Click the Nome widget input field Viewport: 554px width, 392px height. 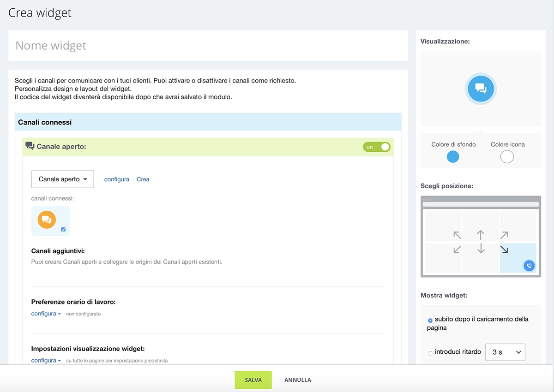(x=208, y=46)
